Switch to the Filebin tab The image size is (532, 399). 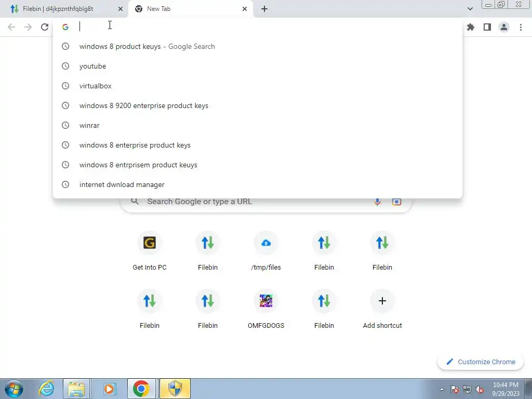(64, 9)
